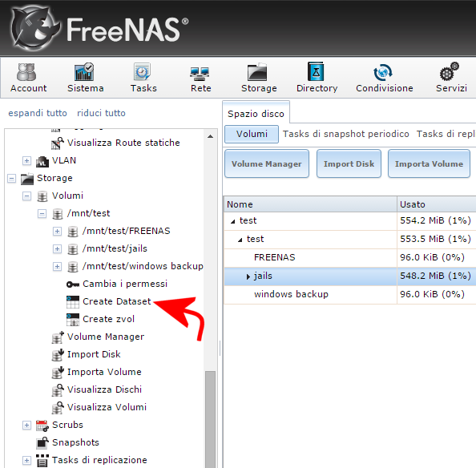Select the windows backup dataset row
Viewport: 476px width, 468px height.
click(349, 294)
